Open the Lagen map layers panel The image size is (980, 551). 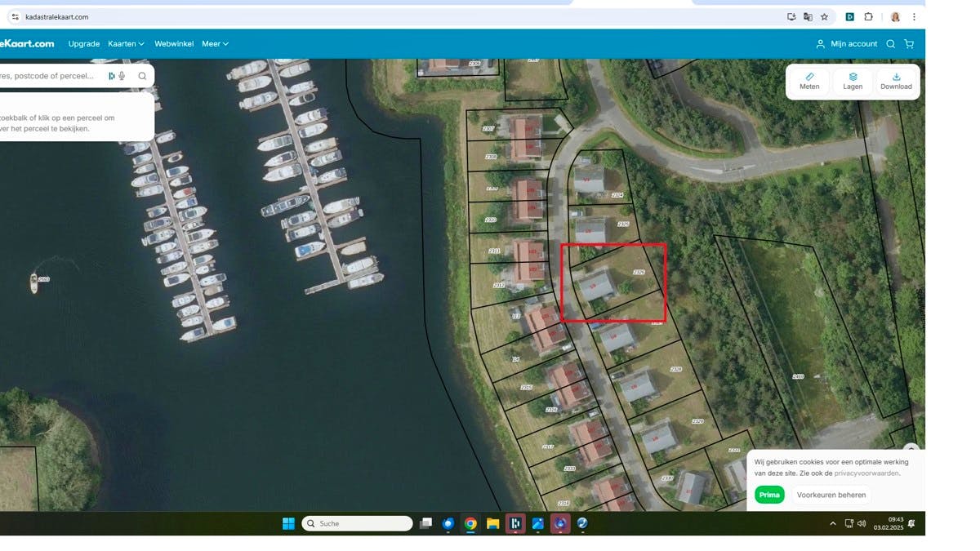pyautogui.click(x=853, y=82)
